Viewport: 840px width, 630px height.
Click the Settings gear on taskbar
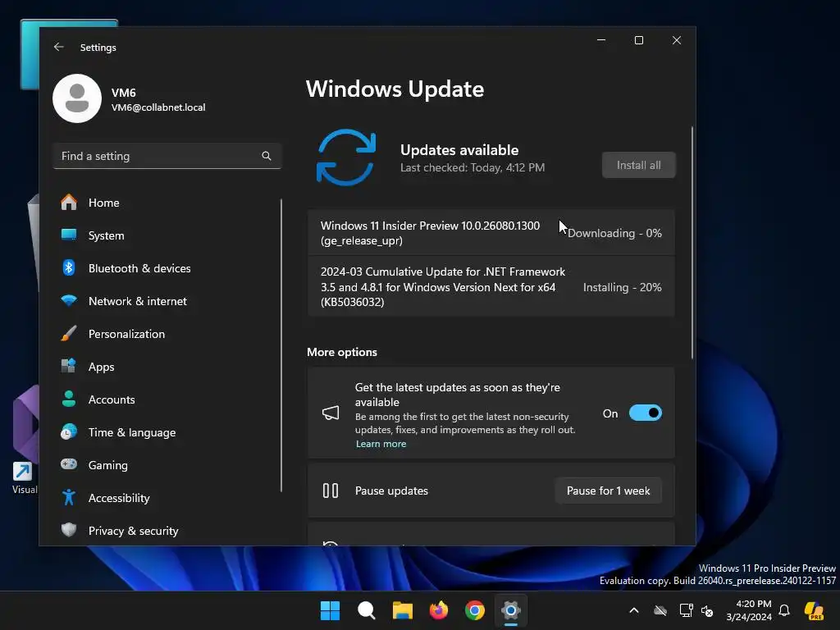[511, 610]
